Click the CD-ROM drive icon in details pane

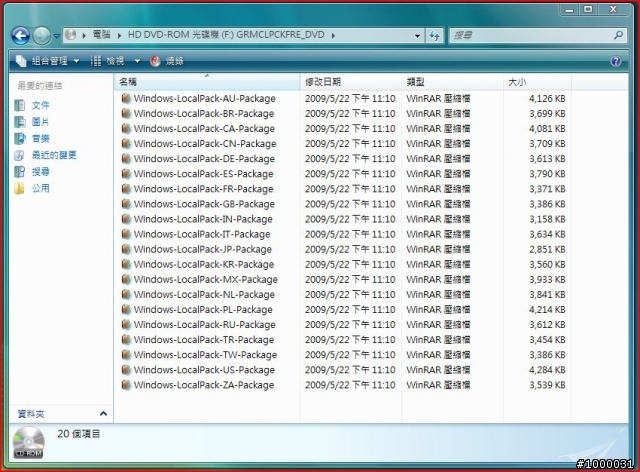pos(28,443)
